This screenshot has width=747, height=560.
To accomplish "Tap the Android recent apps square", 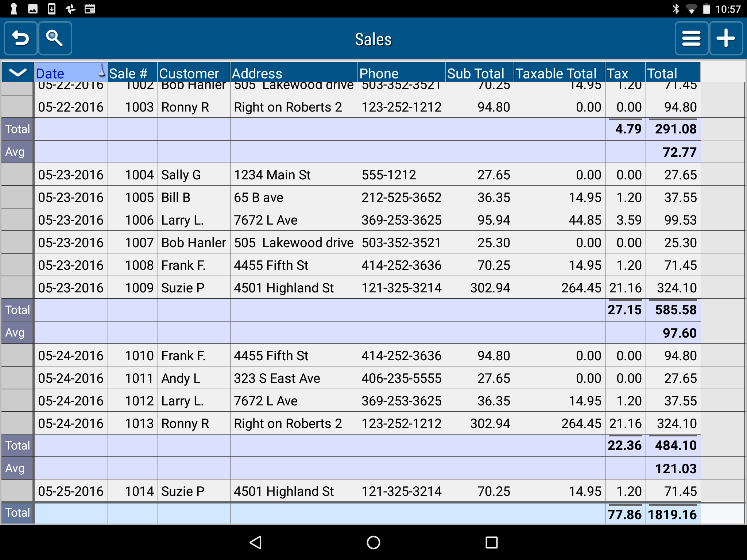I will (x=491, y=542).
